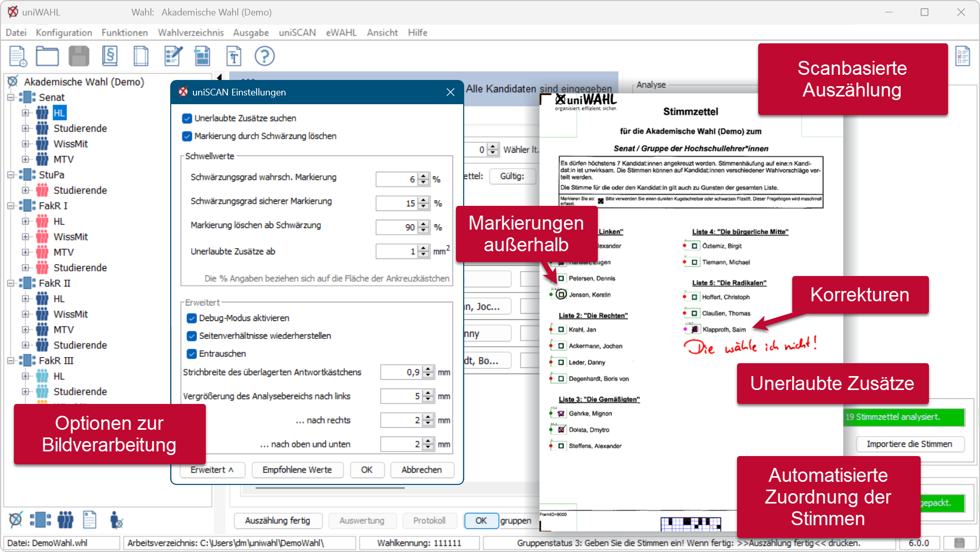Click bottom-left voter group people icon

tap(65, 519)
